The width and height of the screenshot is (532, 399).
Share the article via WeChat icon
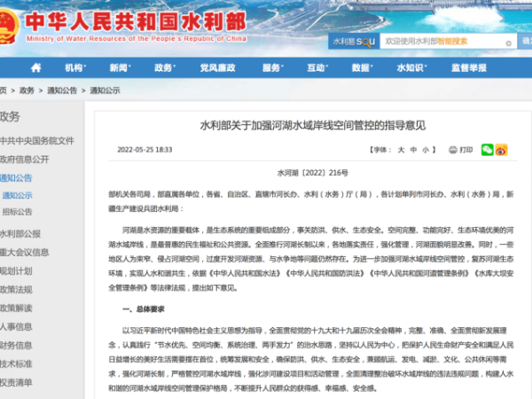[x=487, y=150]
